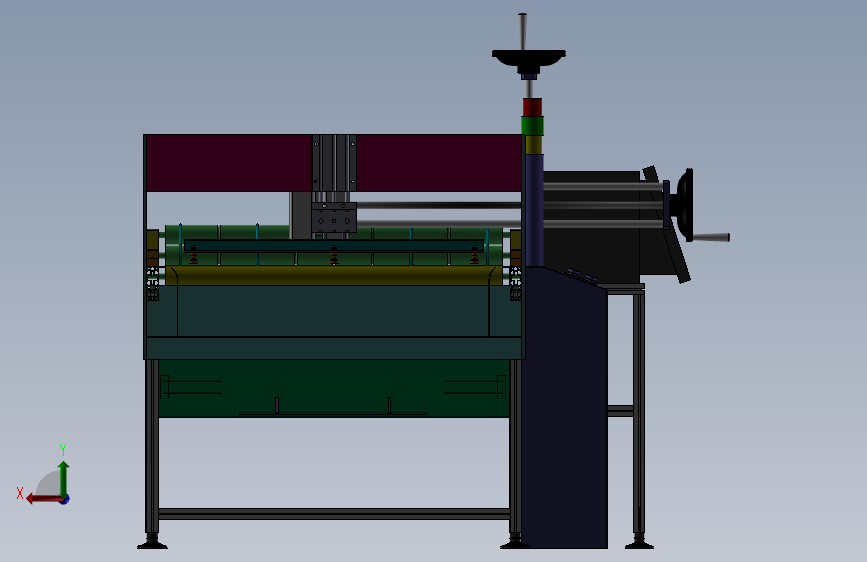Image resolution: width=867 pixels, height=562 pixels.
Task: Select the red segment of the signal tower
Action: [x=532, y=107]
